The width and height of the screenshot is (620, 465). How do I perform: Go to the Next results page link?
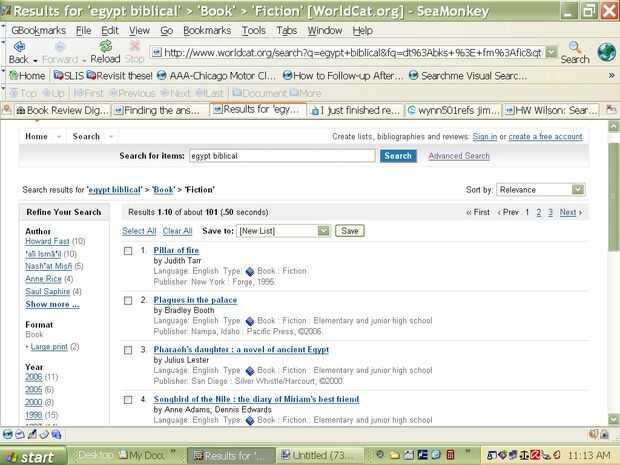coord(568,212)
